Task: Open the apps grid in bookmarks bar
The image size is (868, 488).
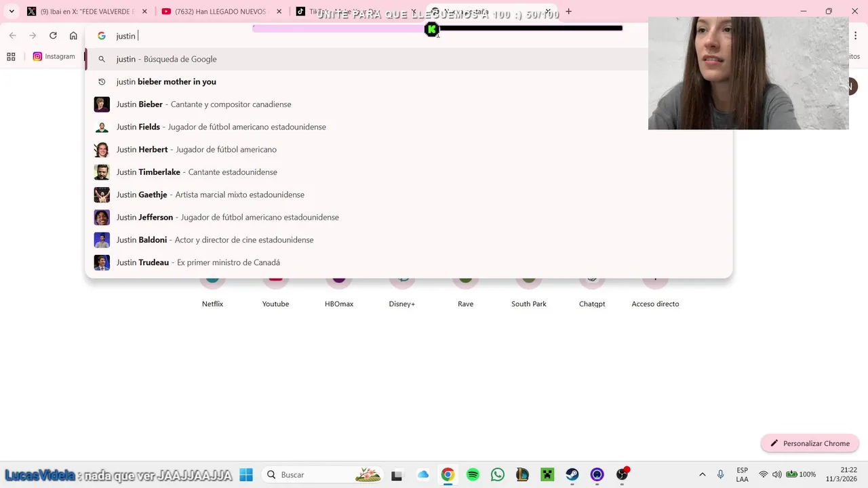Action: (x=11, y=57)
